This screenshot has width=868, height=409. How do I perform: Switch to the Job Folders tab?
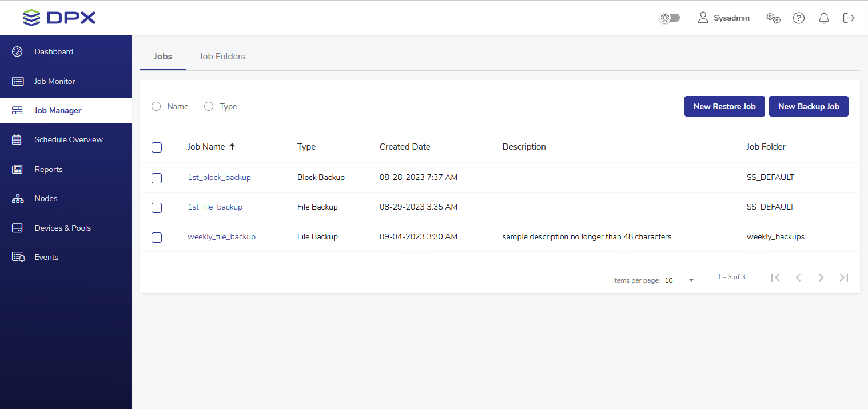[222, 57]
